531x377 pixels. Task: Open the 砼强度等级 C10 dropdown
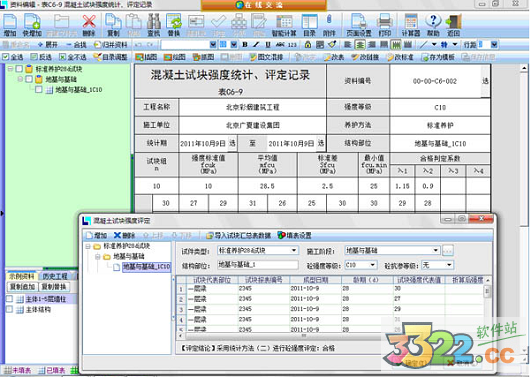360,265
